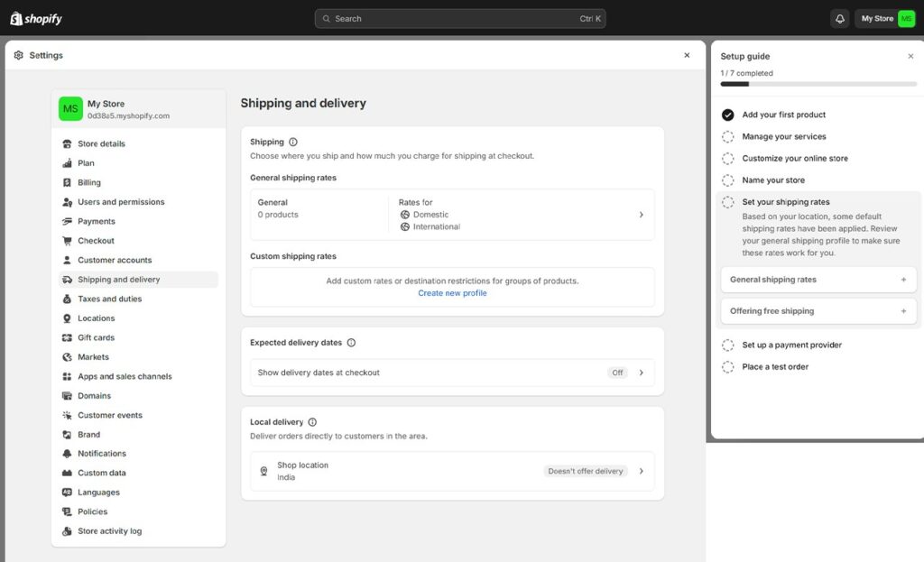This screenshot has height=562, width=924.
Task: Click the Billing icon in sidebar
Action: 67,182
